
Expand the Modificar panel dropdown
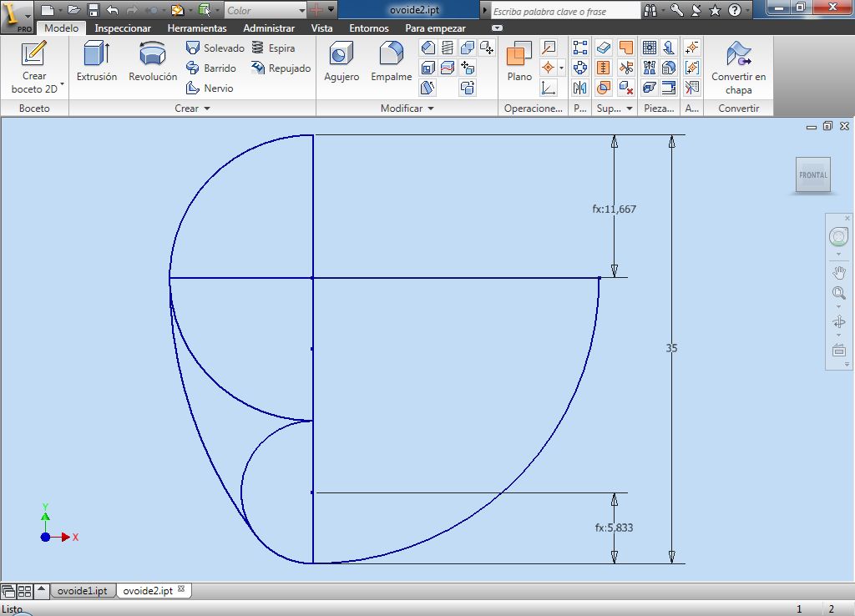(x=431, y=109)
